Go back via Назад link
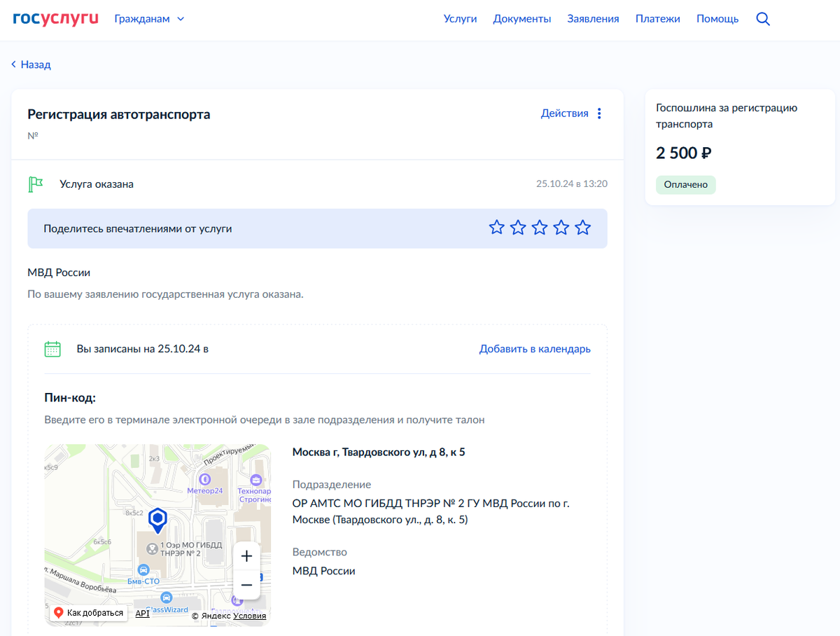 coord(31,64)
